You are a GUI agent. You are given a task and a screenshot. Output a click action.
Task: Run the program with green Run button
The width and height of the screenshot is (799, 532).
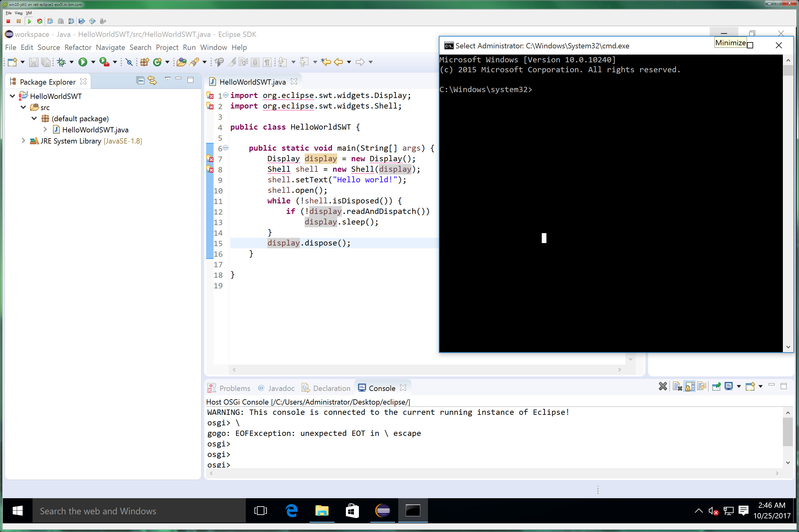pyautogui.click(x=82, y=62)
